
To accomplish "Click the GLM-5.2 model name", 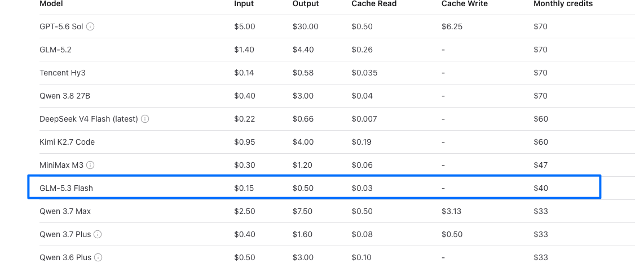I will [55, 50].
